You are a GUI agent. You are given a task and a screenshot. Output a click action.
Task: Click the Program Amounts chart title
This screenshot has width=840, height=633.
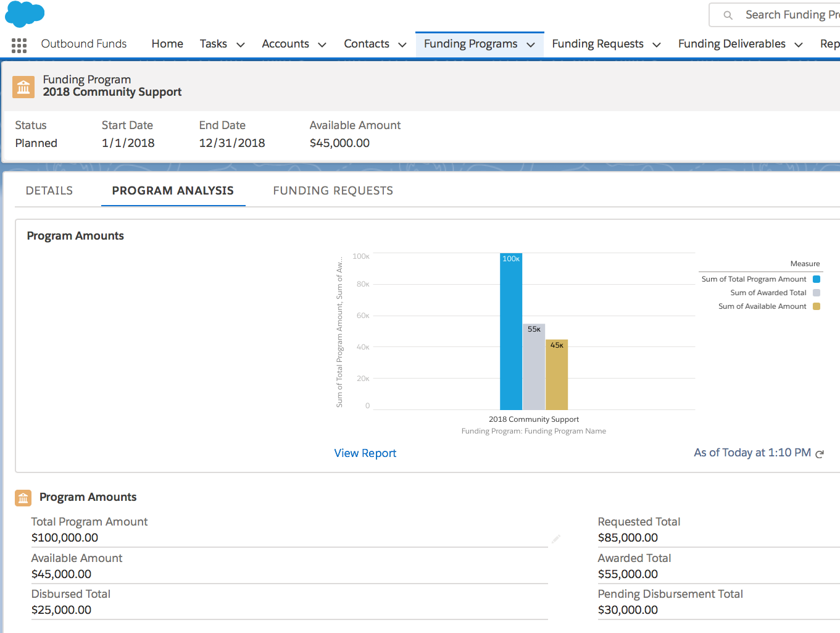75,236
